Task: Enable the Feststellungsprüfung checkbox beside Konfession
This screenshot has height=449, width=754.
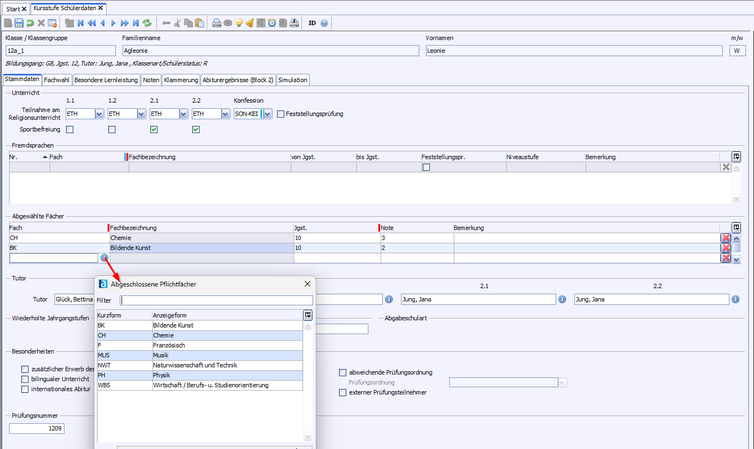Action: pos(281,114)
